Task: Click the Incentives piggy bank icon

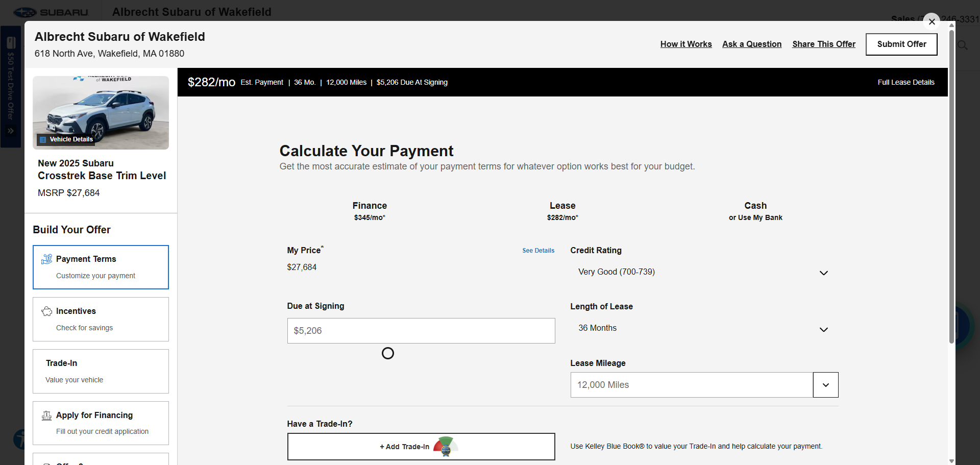Action: (46, 311)
